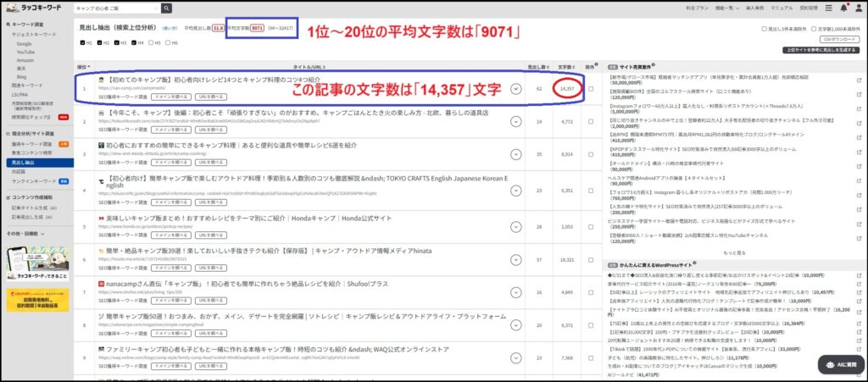Expand headings for the Honda result

[x=516, y=227]
